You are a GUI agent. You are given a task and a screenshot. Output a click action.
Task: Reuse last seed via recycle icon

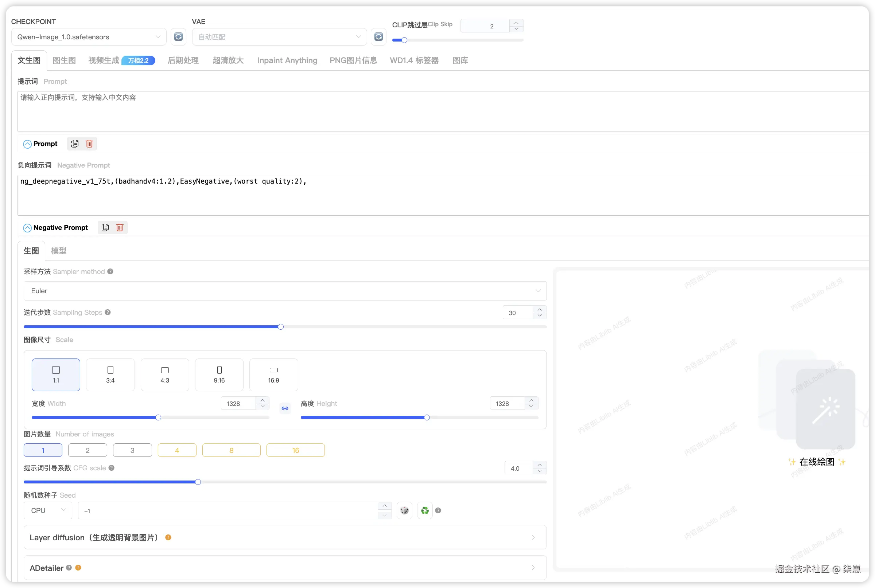(425, 510)
